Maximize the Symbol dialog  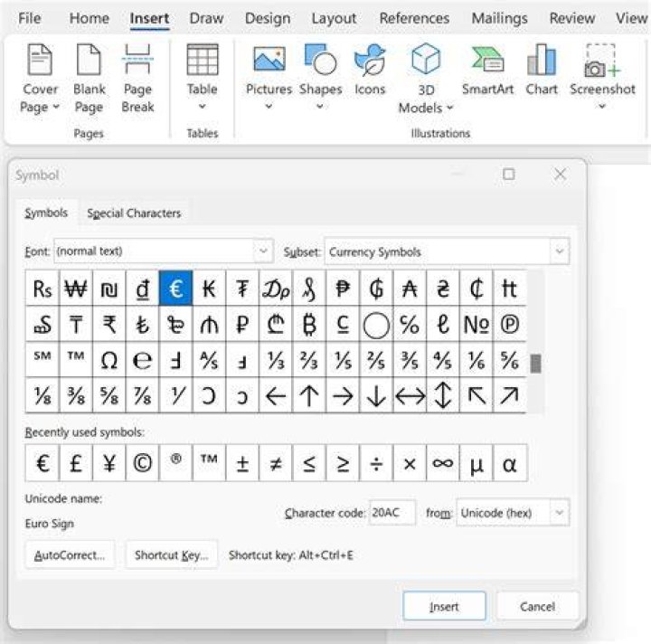pyautogui.click(x=509, y=174)
